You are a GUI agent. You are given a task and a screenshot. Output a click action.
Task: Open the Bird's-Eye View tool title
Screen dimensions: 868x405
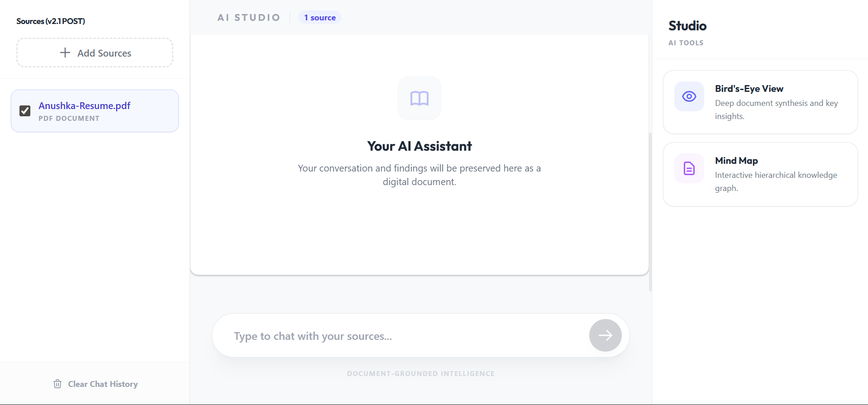point(749,89)
